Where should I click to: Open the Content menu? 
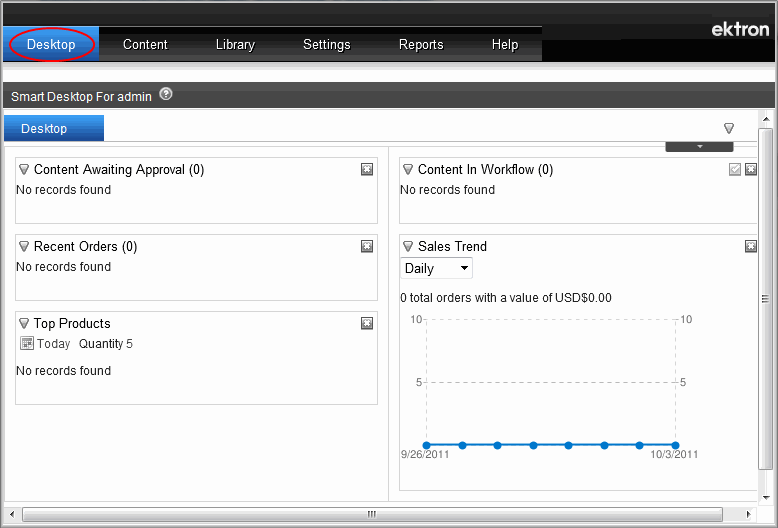(x=145, y=44)
